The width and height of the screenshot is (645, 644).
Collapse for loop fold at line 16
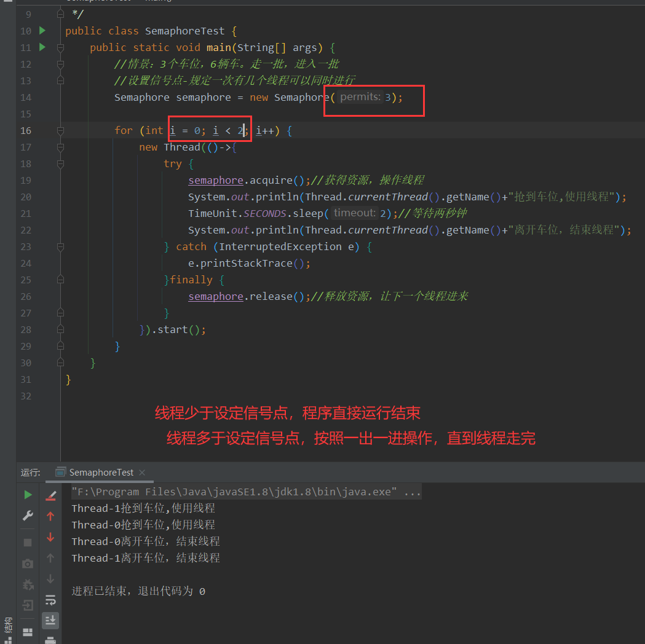60,131
